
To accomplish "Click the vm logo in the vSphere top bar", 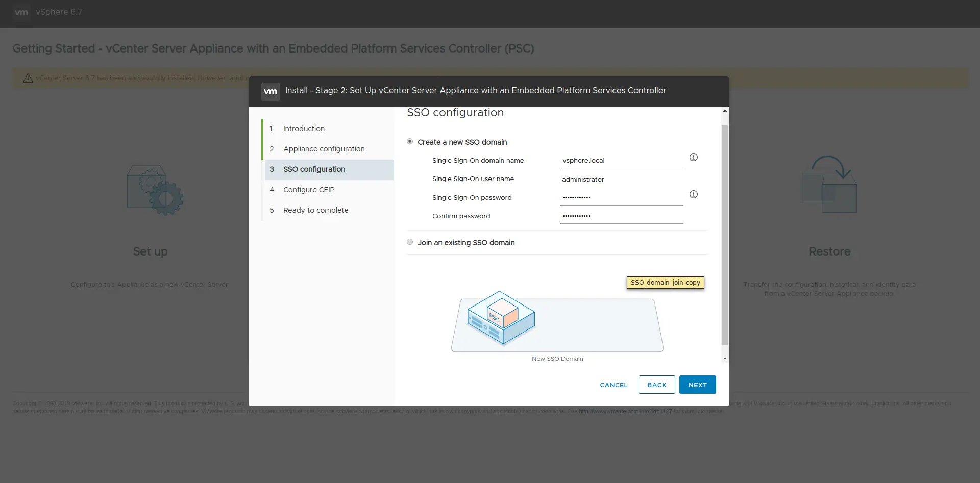I will [21, 12].
